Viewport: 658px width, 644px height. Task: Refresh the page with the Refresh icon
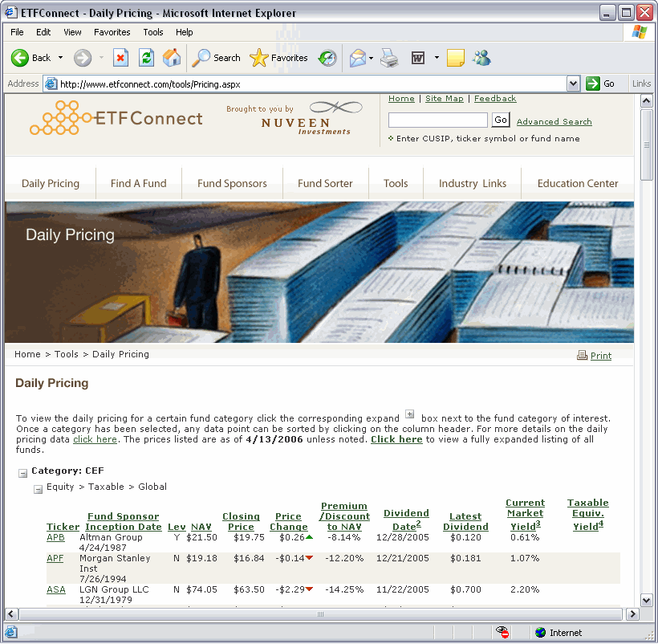[146, 58]
